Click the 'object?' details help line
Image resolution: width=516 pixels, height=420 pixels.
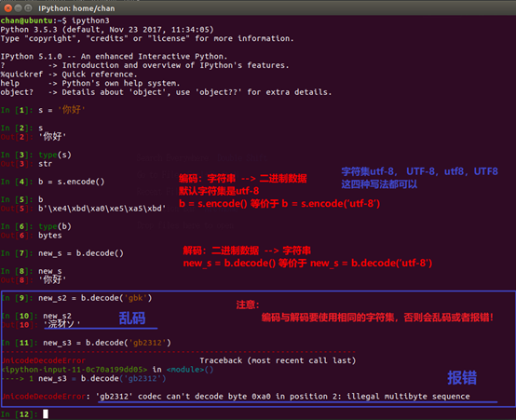(x=166, y=92)
